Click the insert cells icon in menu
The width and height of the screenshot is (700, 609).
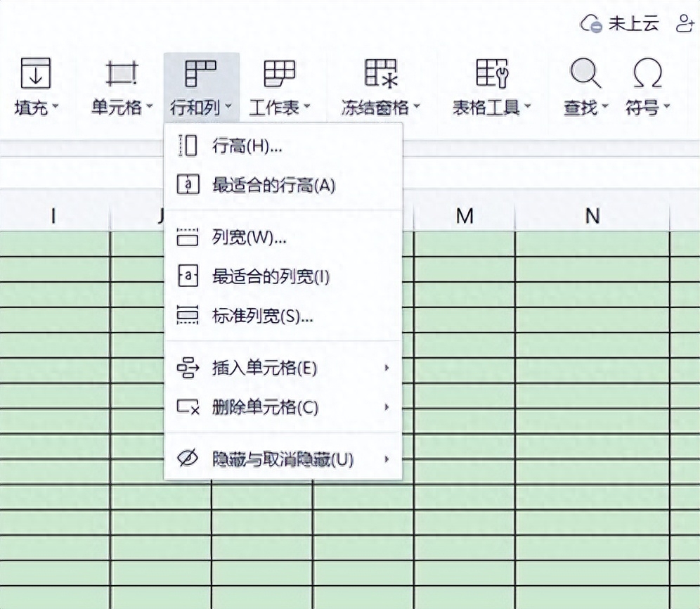[188, 368]
